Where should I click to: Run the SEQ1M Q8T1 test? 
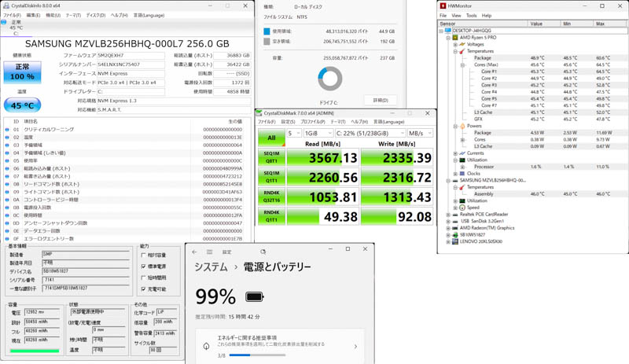click(x=270, y=158)
